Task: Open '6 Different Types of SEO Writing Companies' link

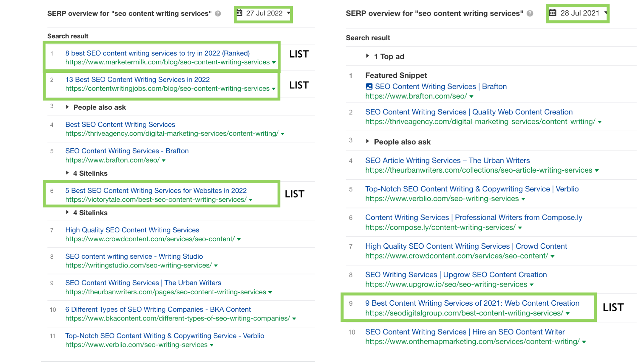Action: [x=158, y=309]
